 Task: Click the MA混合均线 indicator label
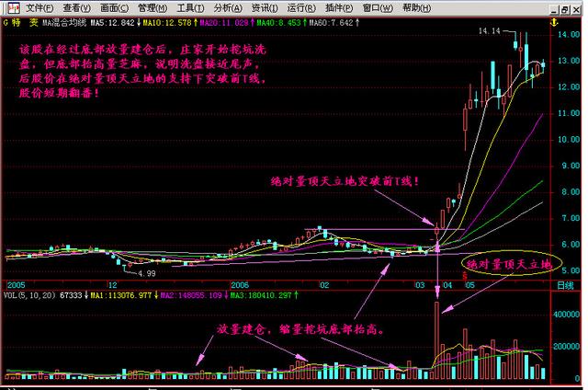coord(64,23)
